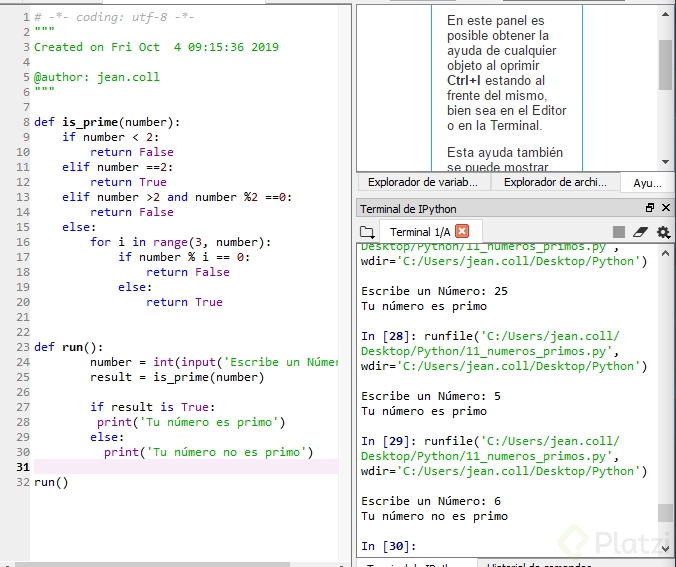
Task: Stop the current command with square icon
Action: coord(619,232)
